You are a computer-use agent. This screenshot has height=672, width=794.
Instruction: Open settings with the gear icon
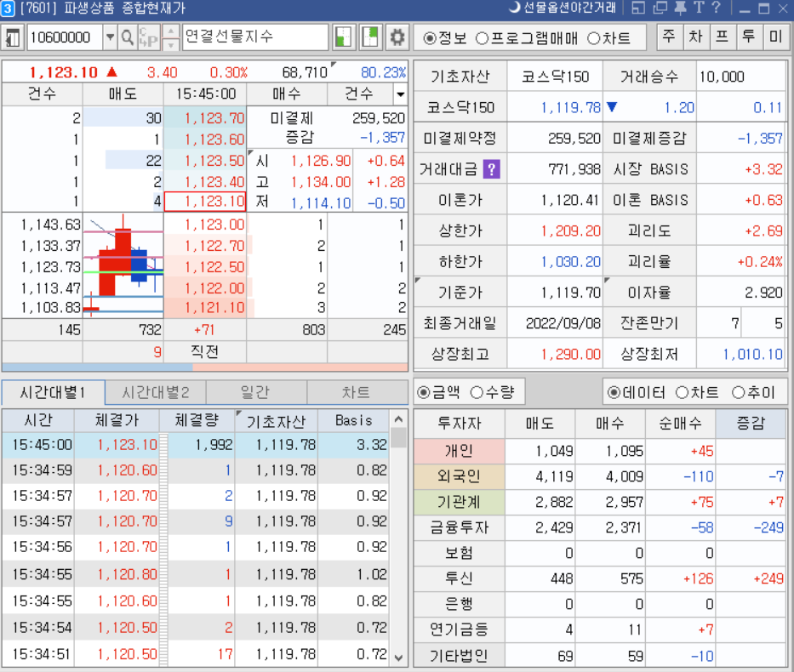coord(397,37)
